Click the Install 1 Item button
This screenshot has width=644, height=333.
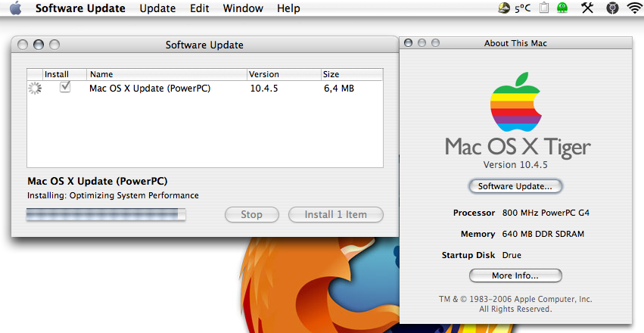(x=335, y=214)
